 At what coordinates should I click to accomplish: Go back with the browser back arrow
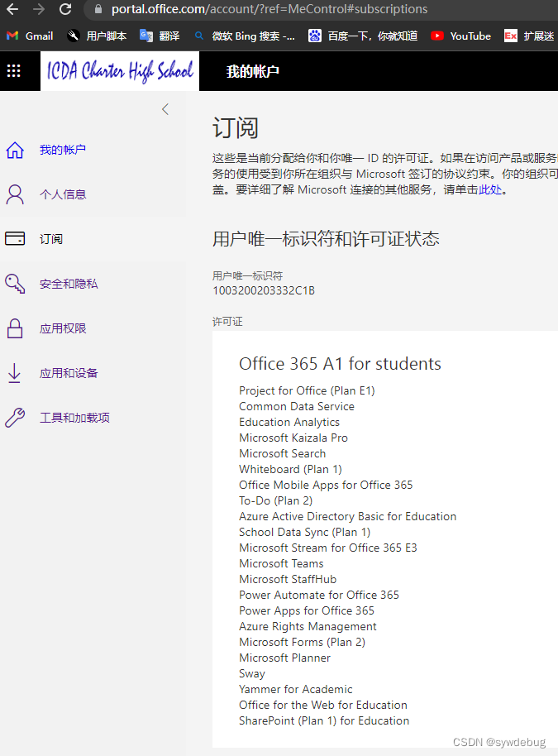pyautogui.click(x=12, y=9)
